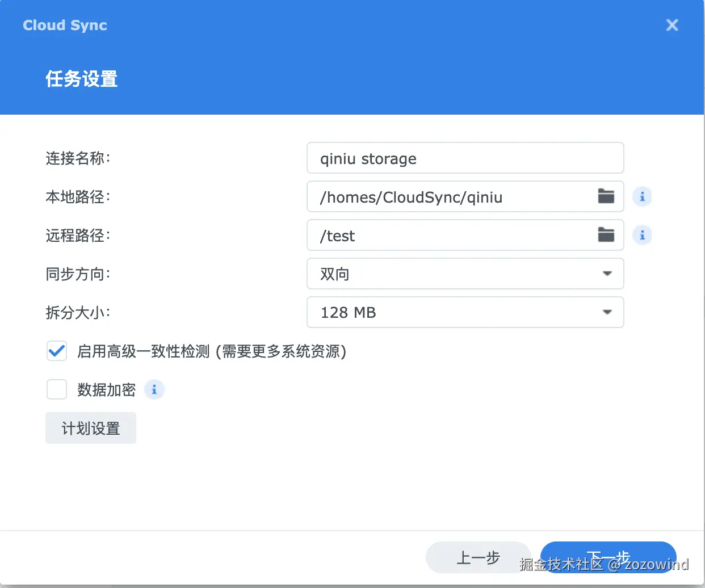Screen dimensions: 705x588
Task: Show the remote path information icon
Action: (x=642, y=235)
